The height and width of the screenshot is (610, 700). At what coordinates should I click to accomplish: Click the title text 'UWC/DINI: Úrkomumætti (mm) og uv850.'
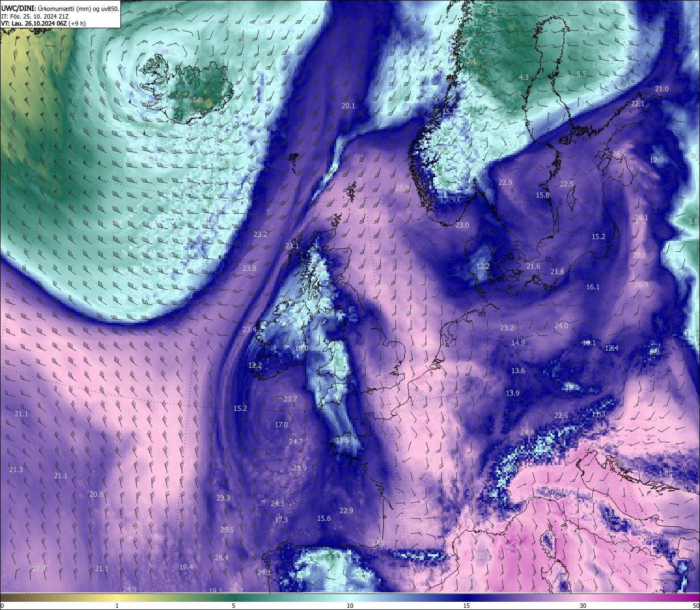point(60,8)
